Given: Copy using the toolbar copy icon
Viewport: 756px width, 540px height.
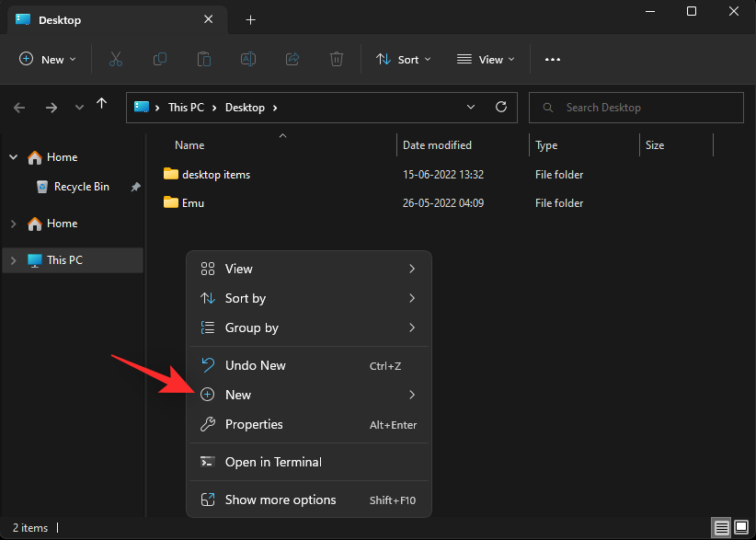Looking at the screenshot, I should pos(159,59).
